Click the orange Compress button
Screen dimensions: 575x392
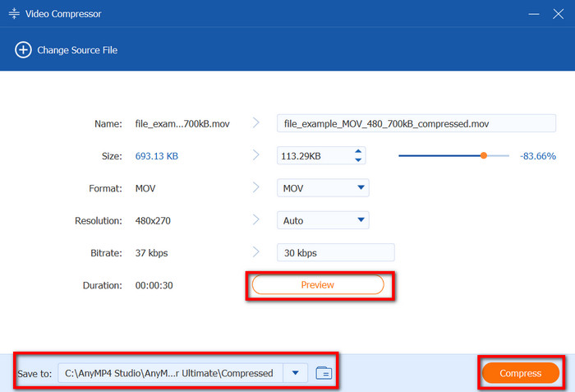(520, 373)
